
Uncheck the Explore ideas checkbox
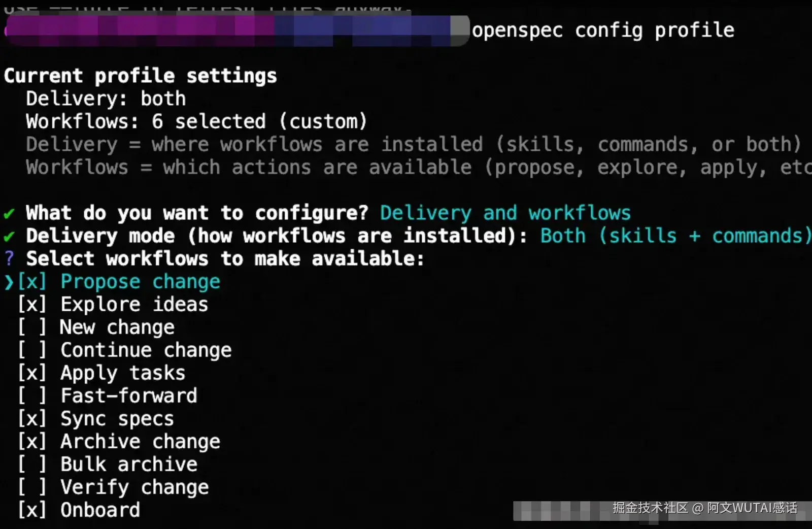(32, 305)
